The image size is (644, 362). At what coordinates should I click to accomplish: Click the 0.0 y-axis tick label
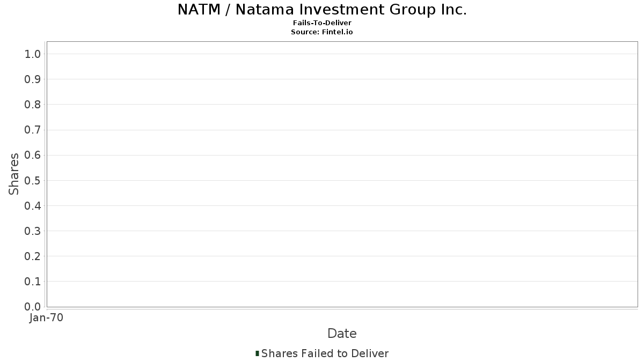(x=33, y=307)
